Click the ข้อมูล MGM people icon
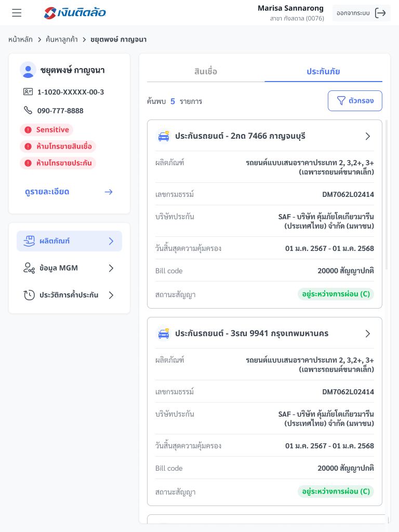Screen dimensions: 399x532 (29, 268)
